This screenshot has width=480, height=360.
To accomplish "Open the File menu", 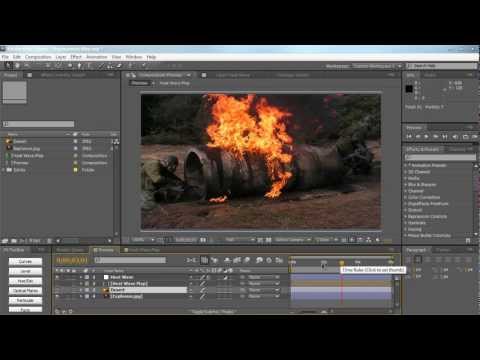I will coord(5,57).
